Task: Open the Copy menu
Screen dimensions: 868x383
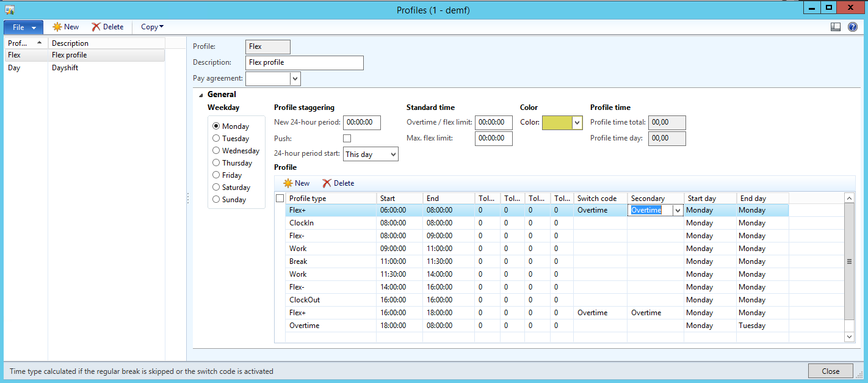Action: [151, 27]
